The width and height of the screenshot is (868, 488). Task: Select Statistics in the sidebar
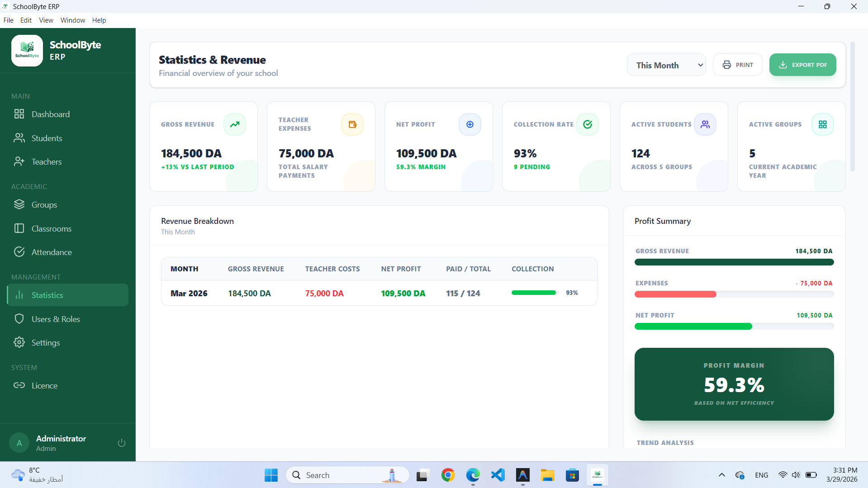click(68, 295)
